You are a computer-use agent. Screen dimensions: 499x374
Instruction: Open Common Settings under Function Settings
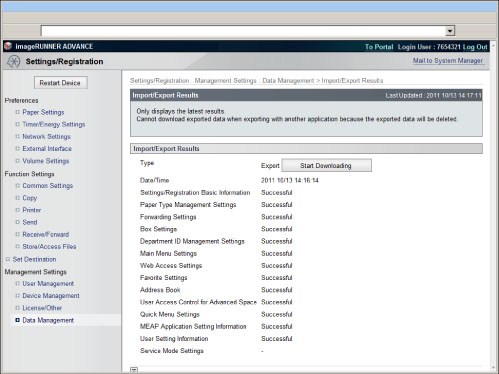pyautogui.click(x=48, y=186)
